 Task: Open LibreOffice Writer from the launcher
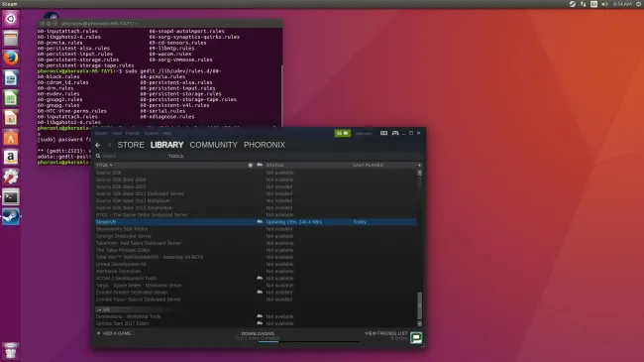pyautogui.click(x=11, y=78)
